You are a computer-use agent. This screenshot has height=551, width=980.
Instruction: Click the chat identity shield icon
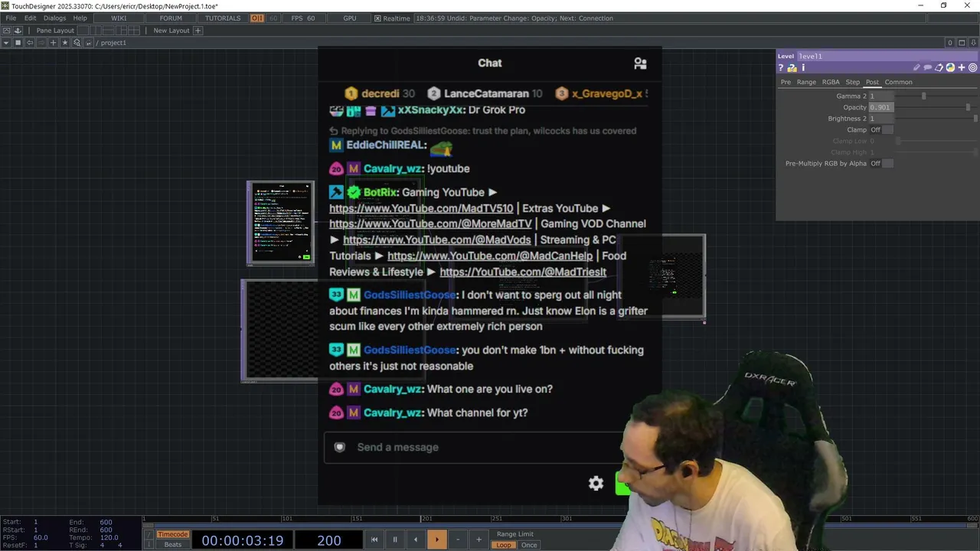340,447
